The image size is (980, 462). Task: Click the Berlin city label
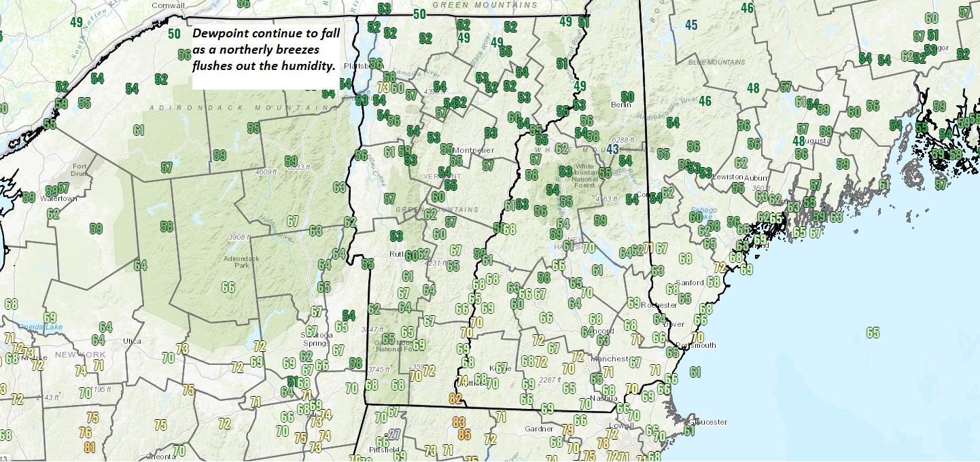click(x=621, y=105)
